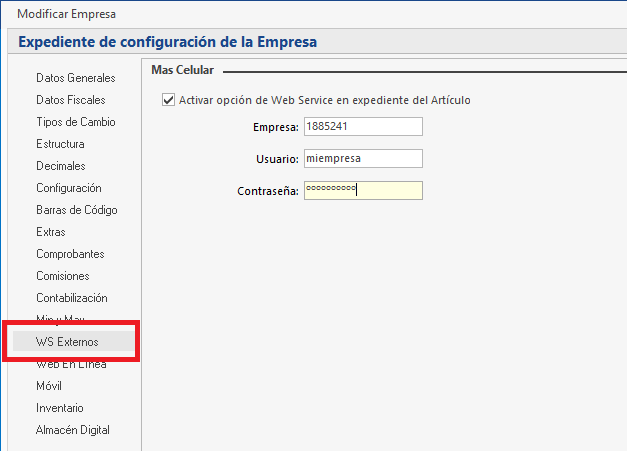This screenshot has width=627, height=451.
Task: Click the Empresa input field
Action: click(x=362, y=127)
